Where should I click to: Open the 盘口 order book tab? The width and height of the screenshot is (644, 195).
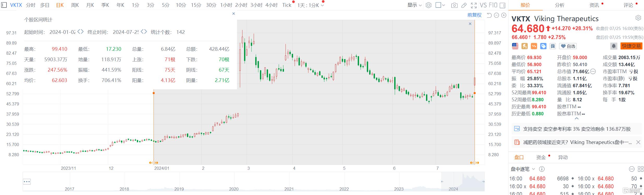click(x=519, y=157)
